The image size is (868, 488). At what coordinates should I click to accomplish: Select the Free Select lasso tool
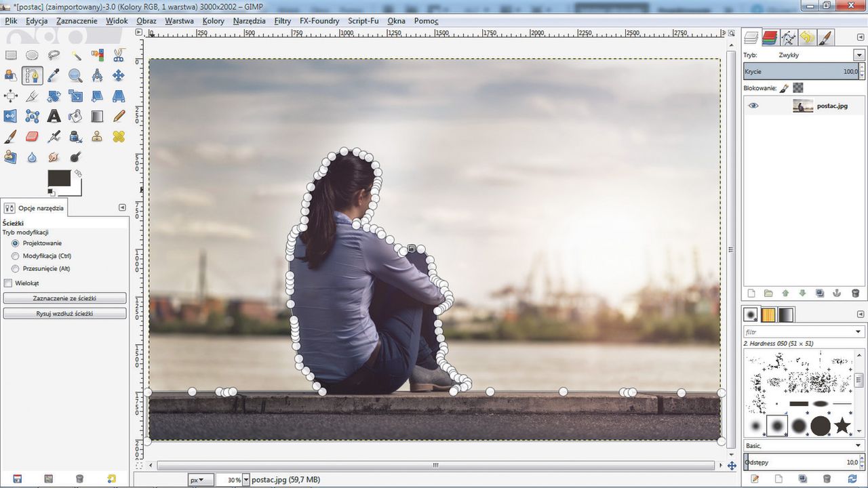[x=54, y=55]
